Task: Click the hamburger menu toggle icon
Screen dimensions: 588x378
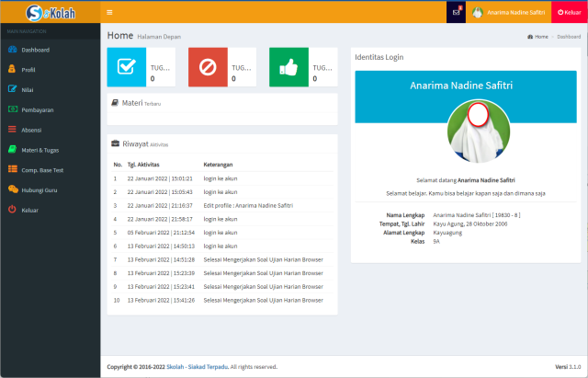Action: [x=110, y=13]
